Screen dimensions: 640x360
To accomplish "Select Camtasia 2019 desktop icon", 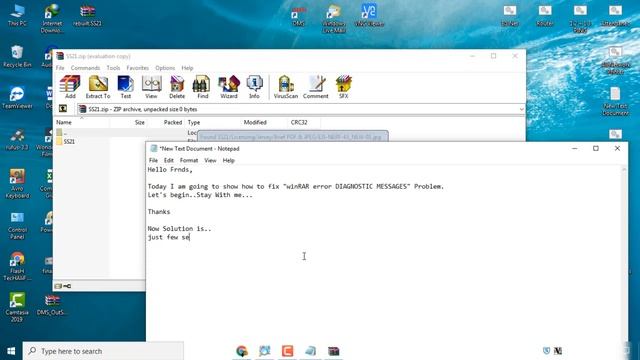I will [x=17, y=307].
